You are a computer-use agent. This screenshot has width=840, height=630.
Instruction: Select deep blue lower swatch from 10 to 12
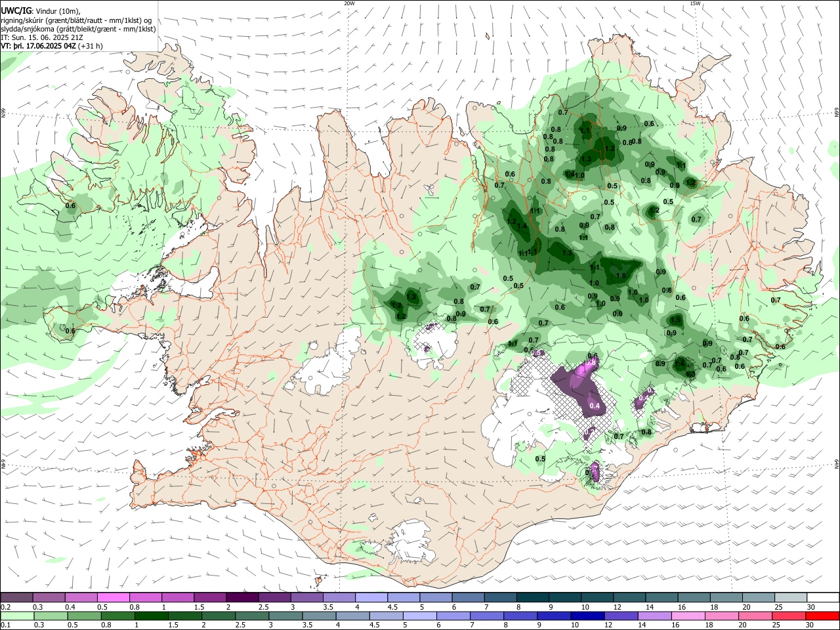[588, 616]
